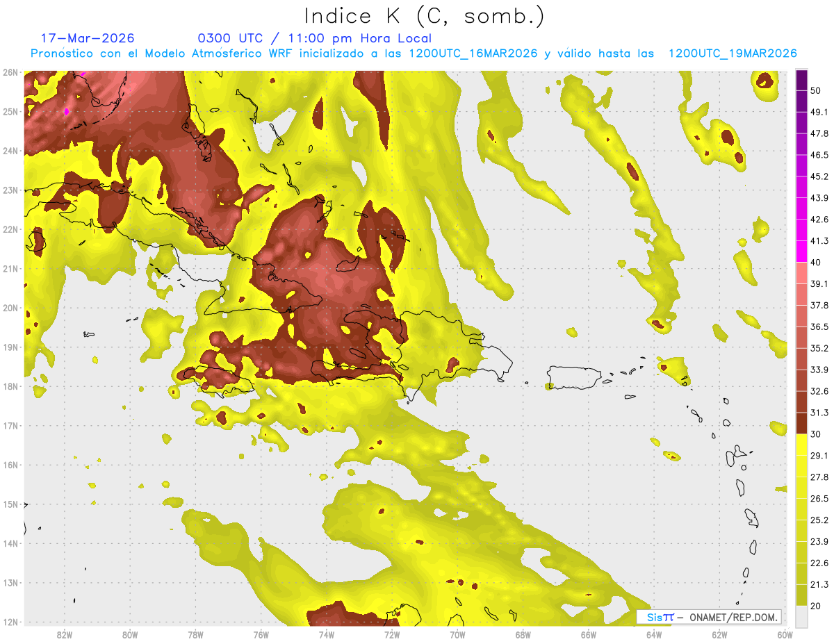The image size is (834, 644).
Task: Click the "45.2" colorbar value
Action: 820,176
